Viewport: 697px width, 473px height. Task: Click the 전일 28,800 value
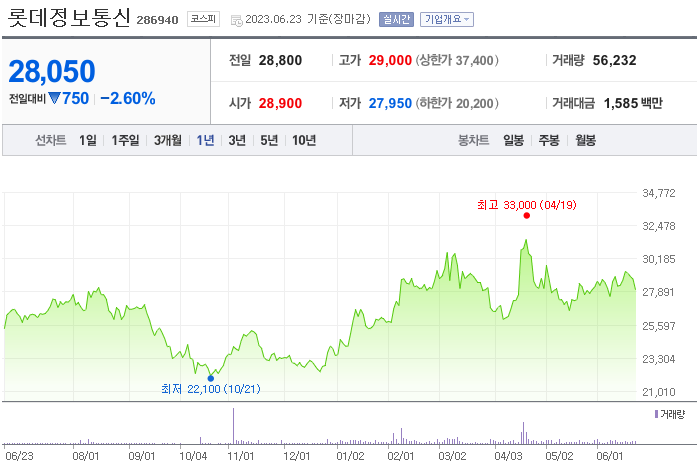[x=280, y=60]
